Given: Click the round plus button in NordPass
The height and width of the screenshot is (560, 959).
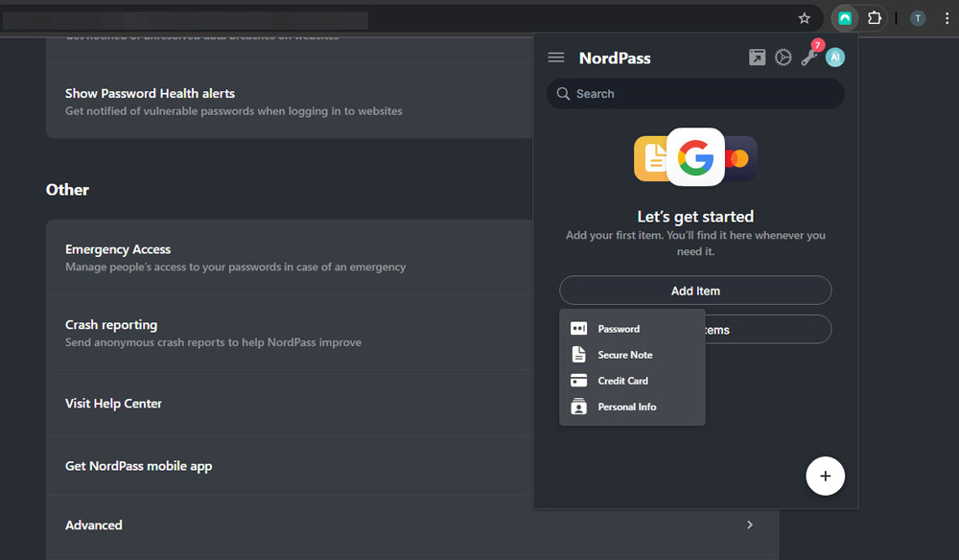Looking at the screenshot, I should [825, 476].
